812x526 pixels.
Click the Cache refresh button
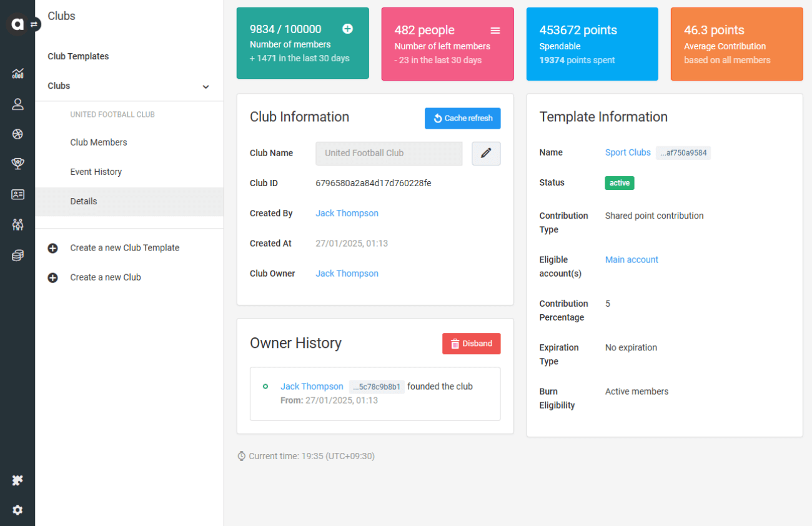pos(462,118)
